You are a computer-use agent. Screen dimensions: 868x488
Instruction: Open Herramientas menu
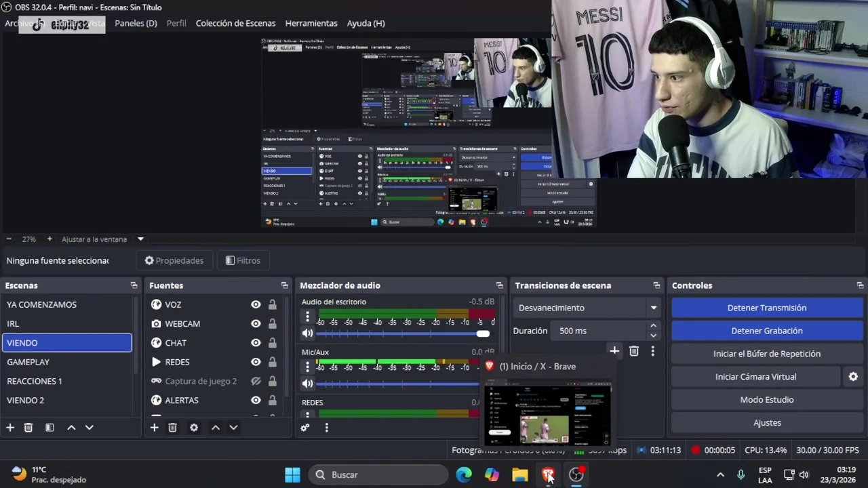(x=311, y=23)
